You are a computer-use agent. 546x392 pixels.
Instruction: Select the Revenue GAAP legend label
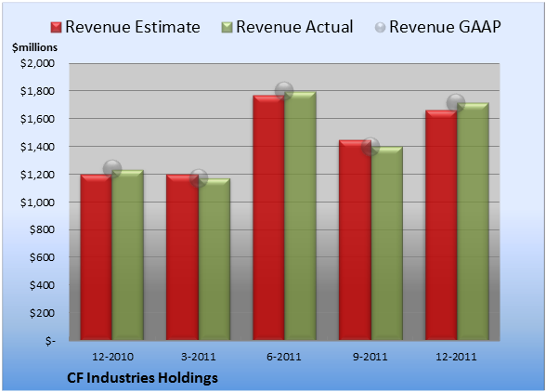(x=445, y=27)
